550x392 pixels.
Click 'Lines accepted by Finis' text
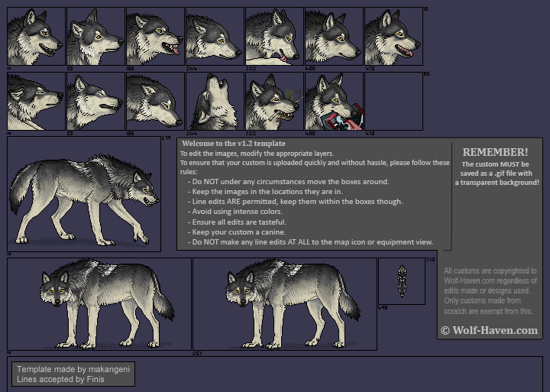[x=60, y=379]
